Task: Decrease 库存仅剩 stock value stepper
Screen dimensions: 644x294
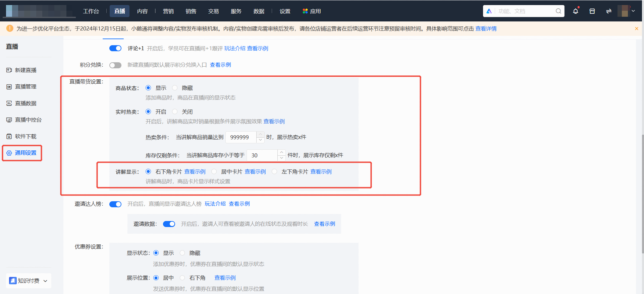Action: point(282,158)
